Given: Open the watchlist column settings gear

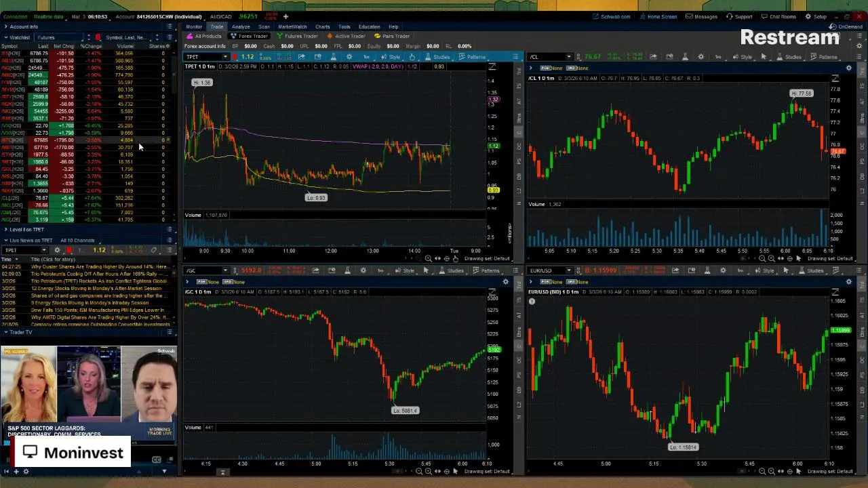Looking at the screenshot, I should click(x=169, y=46).
